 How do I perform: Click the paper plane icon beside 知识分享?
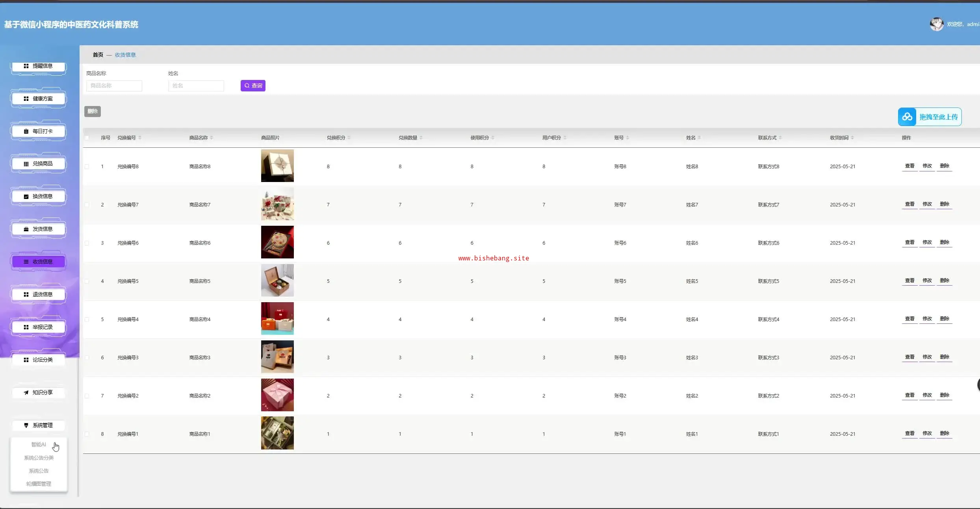point(26,392)
